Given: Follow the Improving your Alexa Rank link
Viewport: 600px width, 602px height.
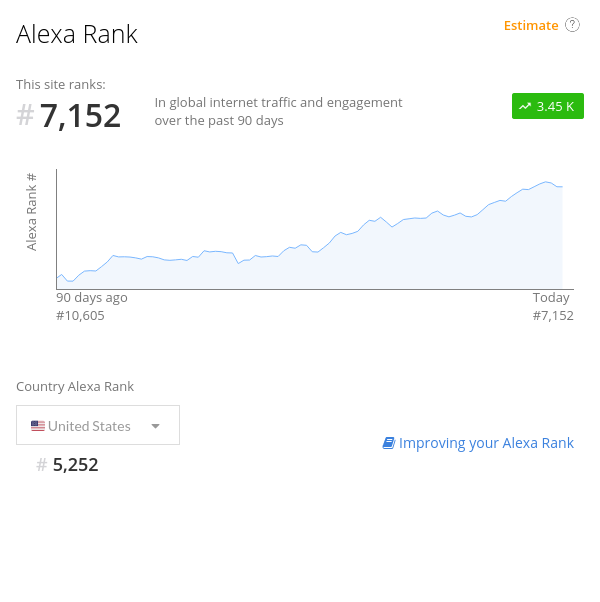Looking at the screenshot, I should click(486, 443).
